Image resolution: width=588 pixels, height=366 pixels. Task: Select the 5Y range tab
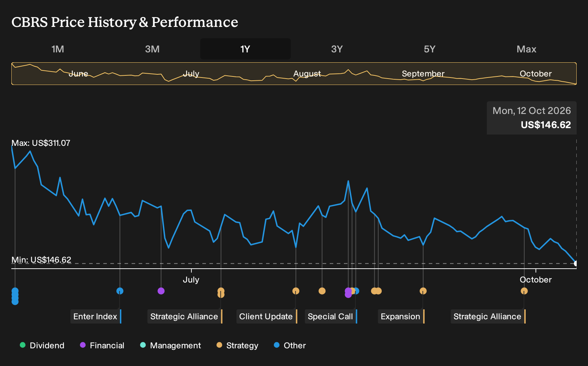point(430,49)
